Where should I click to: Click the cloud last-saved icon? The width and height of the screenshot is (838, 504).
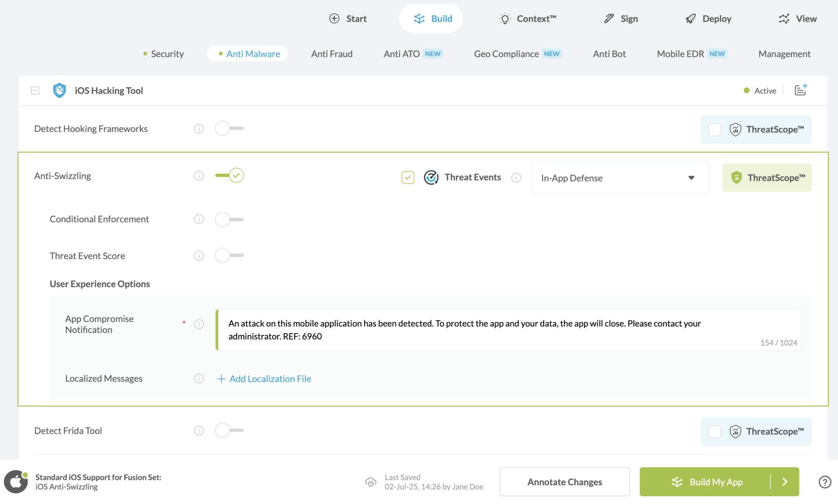[371, 482]
